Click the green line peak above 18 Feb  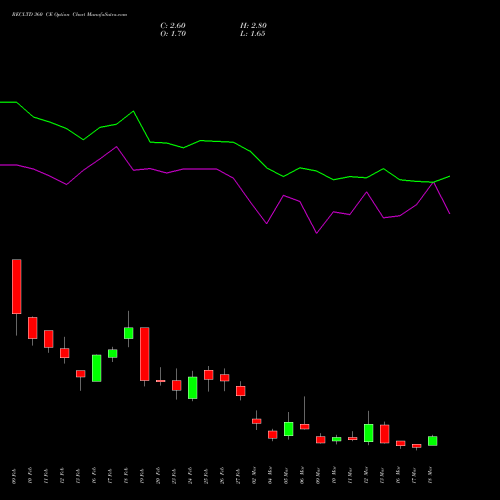[133, 111]
